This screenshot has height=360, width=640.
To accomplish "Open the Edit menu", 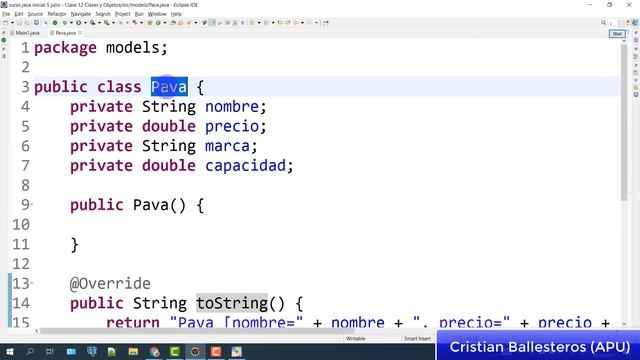I will (x=19, y=14).
